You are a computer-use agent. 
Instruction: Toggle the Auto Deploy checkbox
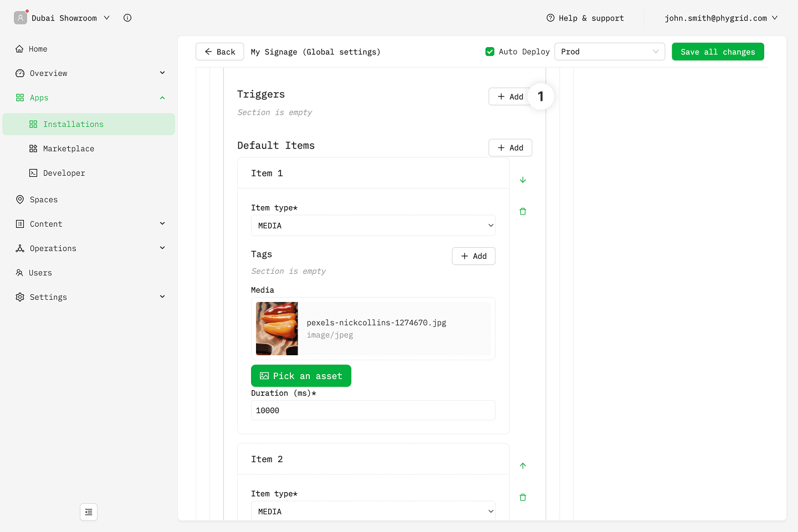pos(490,52)
